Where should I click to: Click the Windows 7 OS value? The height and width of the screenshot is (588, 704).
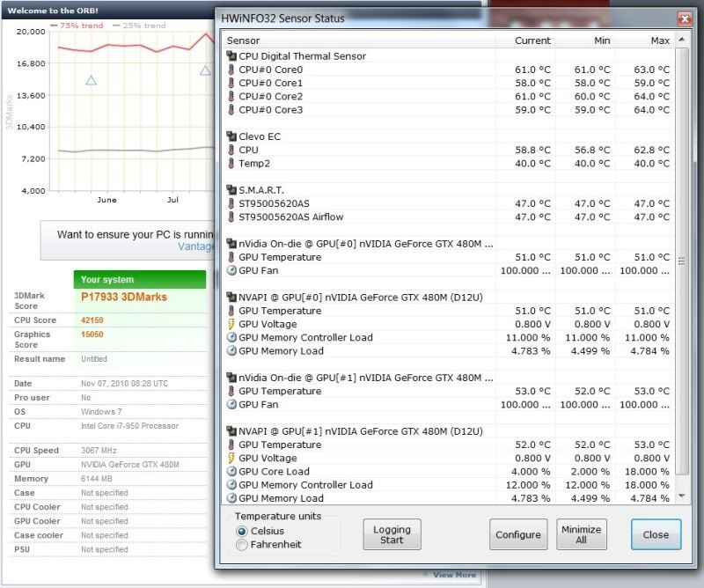pyautogui.click(x=101, y=412)
